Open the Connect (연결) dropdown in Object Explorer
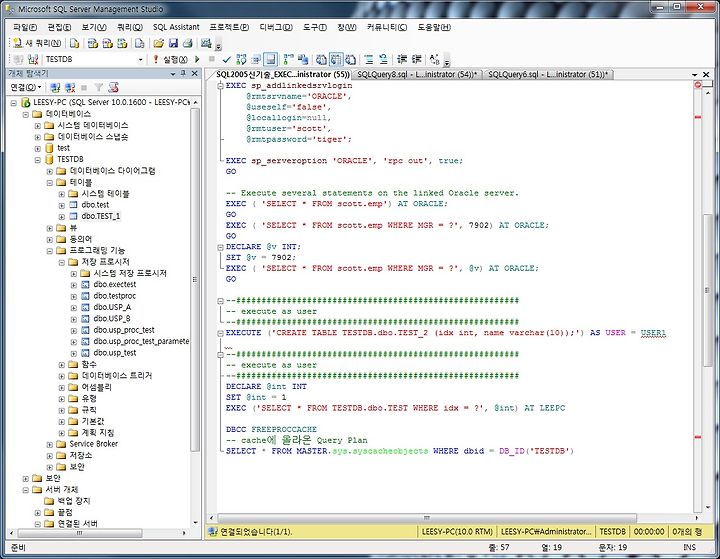The height and width of the screenshot is (559, 720). click(26, 87)
